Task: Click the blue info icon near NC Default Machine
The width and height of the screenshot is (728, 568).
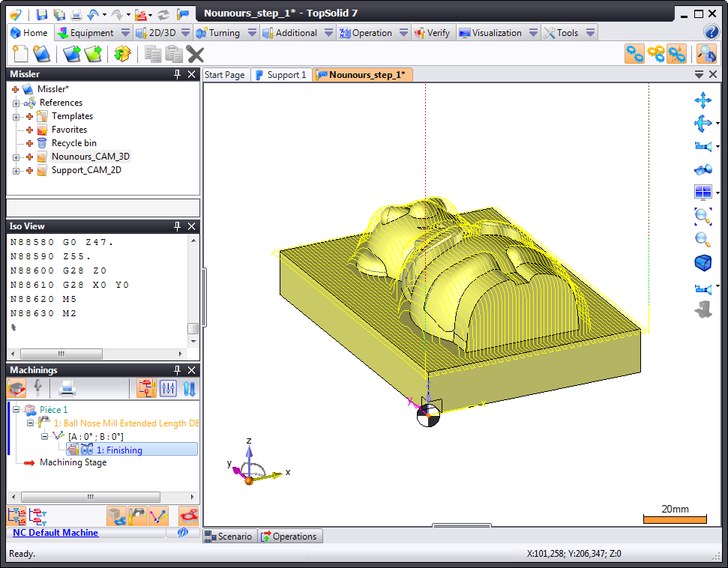Action: coord(182,533)
